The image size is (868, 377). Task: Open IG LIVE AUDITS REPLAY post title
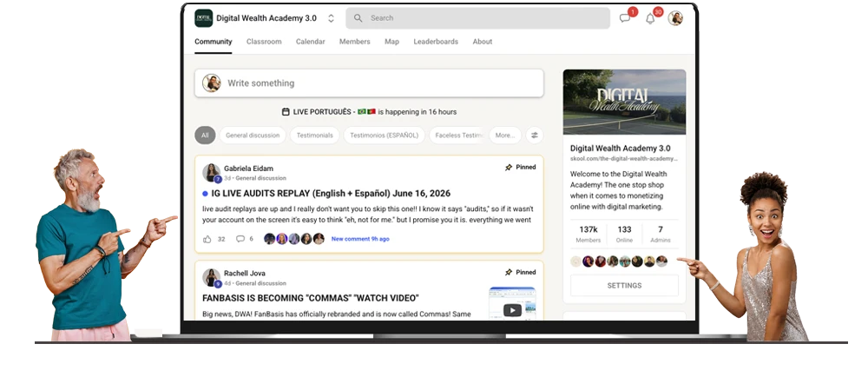[x=331, y=193]
